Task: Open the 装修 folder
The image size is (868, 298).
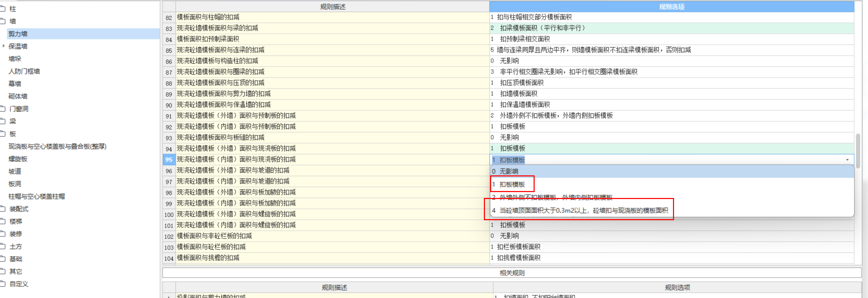Action: 16,234
